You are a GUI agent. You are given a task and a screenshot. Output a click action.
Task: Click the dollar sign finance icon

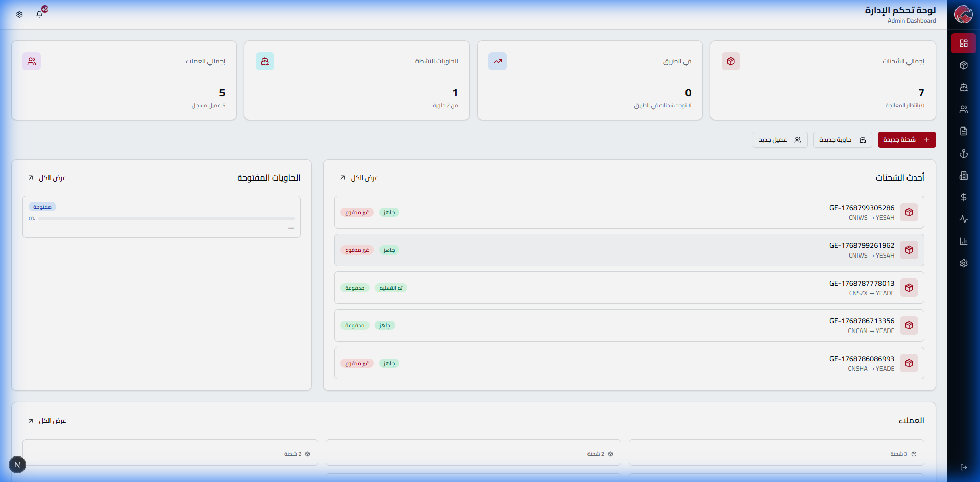[963, 197]
